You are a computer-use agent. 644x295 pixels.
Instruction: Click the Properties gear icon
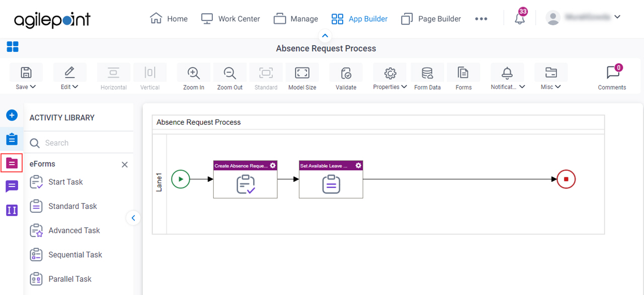coord(390,73)
